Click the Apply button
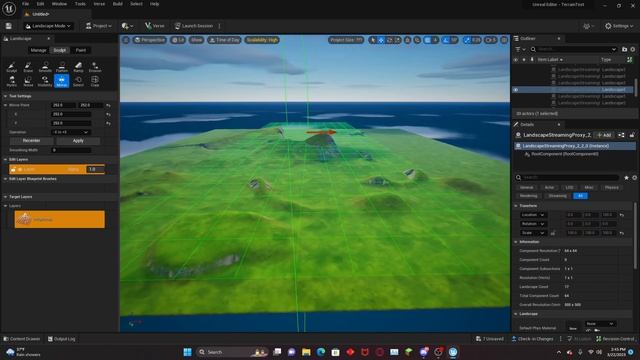640x360 pixels. pyautogui.click(x=78, y=141)
